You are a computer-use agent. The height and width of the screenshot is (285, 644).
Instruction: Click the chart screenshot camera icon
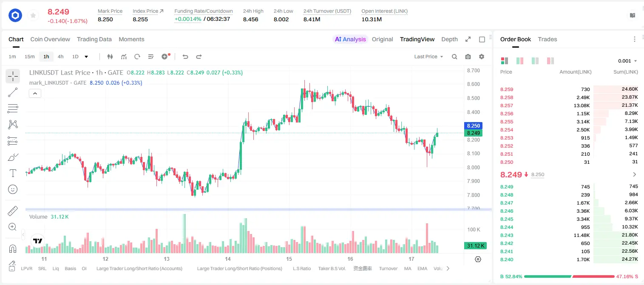pos(468,57)
